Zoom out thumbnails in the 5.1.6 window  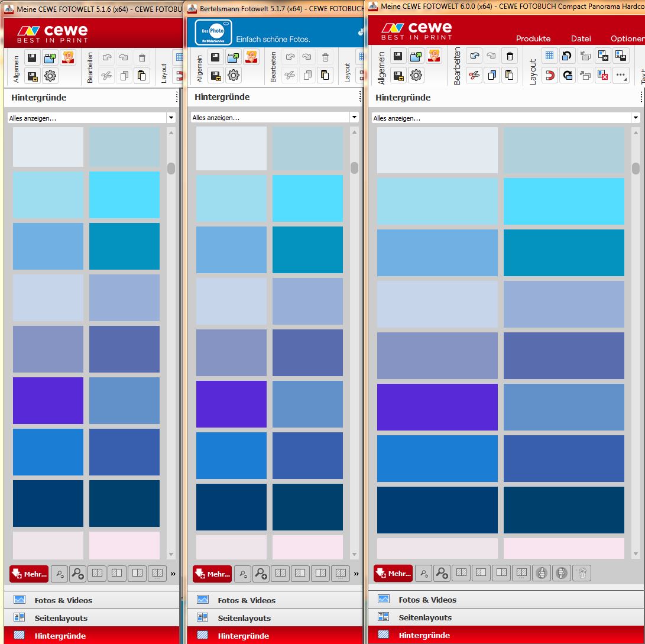(60, 574)
